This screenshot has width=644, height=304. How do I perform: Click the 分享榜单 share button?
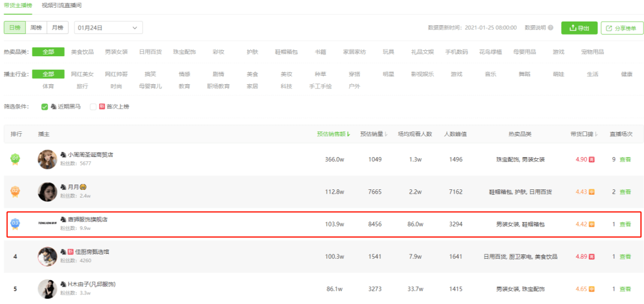(622, 28)
